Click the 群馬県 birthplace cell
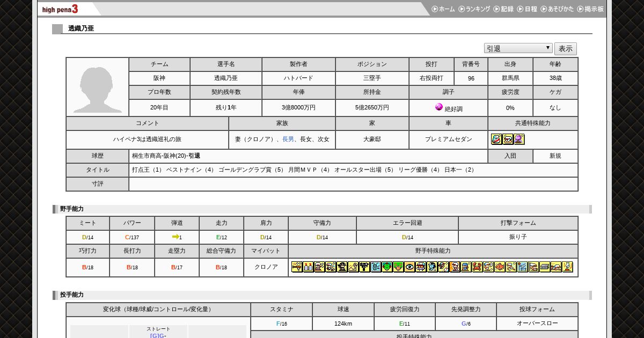 [510, 78]
